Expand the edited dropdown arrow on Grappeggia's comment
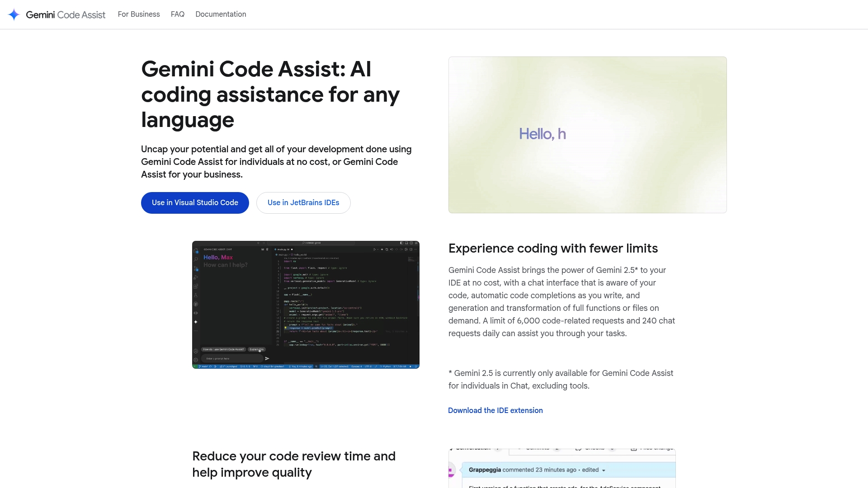Image resolution: width=868 pixels, height=488 pixels. click(x=604, y=470)
